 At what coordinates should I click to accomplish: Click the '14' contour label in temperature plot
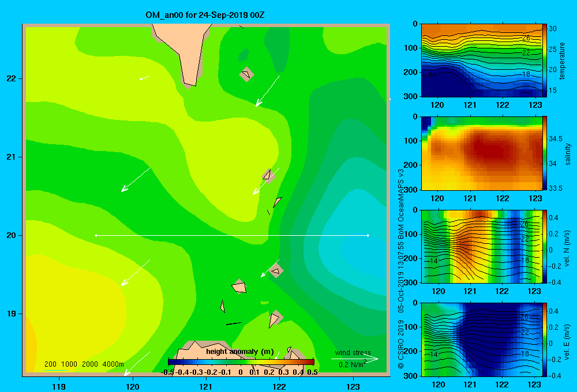[x=433, y=74]
